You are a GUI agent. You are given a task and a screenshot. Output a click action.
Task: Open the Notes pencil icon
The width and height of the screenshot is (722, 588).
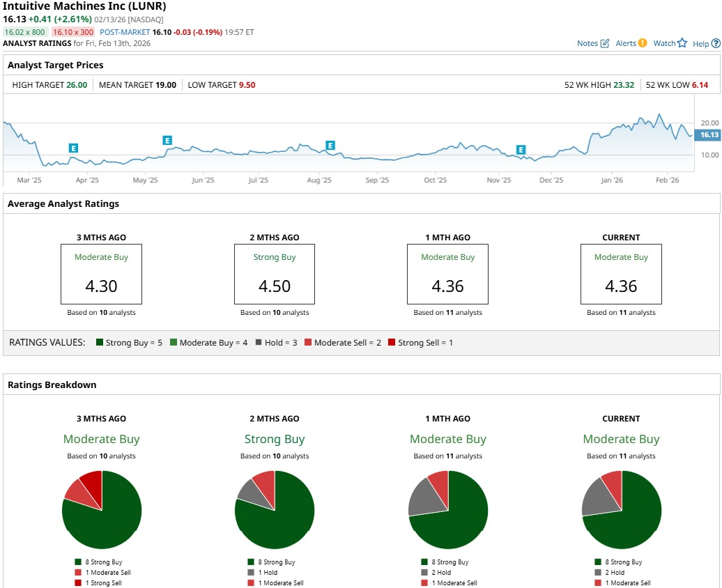[x=605, y=43]
